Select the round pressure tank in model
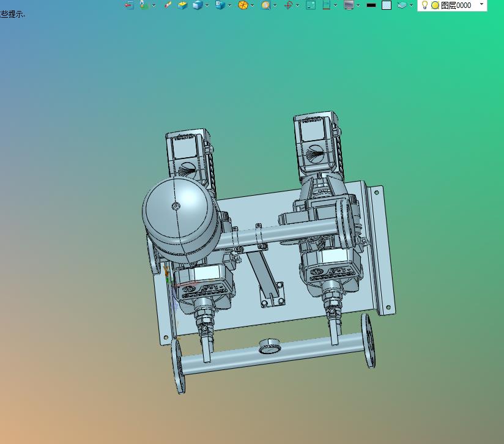Screen dimensions: 504x444 click(182, 220)
